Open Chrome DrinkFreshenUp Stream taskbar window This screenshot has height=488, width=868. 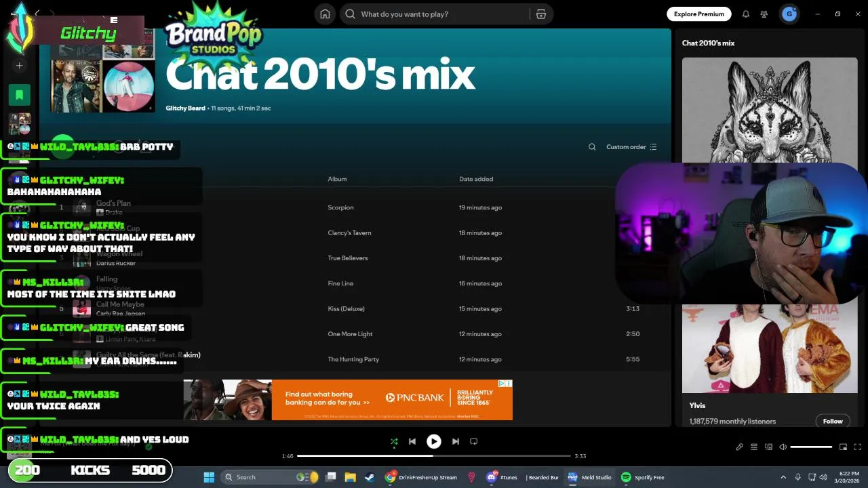pos(420,477)
